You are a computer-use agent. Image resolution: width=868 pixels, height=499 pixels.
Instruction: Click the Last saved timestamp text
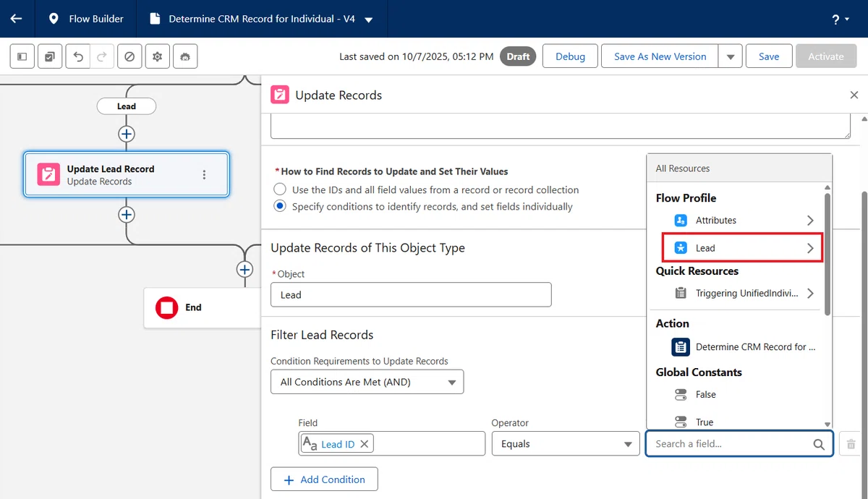click(x=417, y=56)
